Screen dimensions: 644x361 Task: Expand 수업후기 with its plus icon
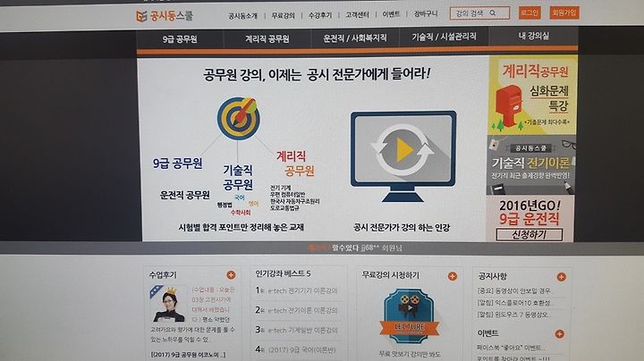232,275
